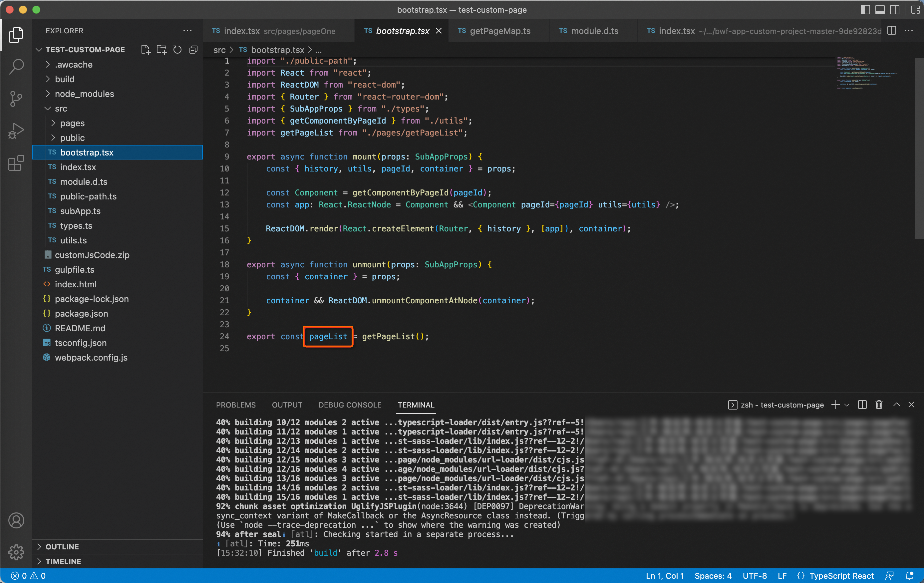
Task: Switch to getPageMap.ts editor tab
Action: [x=498, y=31]
